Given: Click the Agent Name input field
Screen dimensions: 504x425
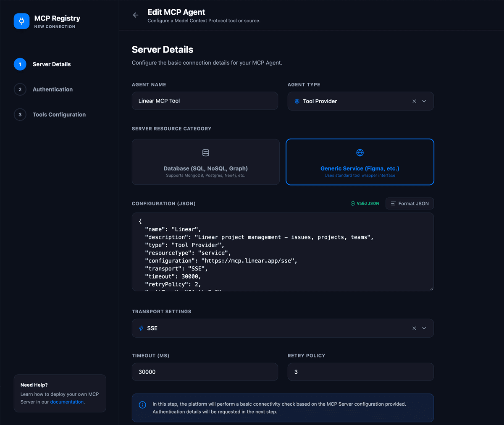Looking at the screenshot, I should click(205, 101).
